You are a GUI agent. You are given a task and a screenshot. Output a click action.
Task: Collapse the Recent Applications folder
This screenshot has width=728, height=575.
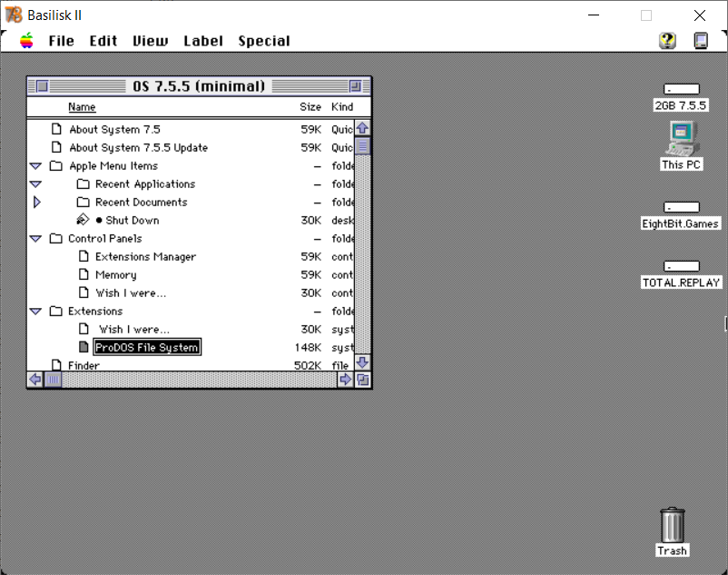point(35,183)
